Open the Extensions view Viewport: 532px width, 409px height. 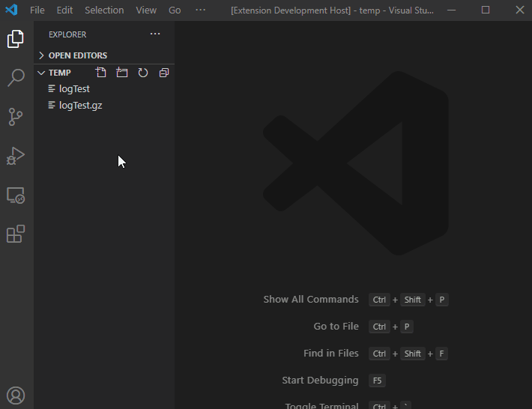(x=16, y=234)
